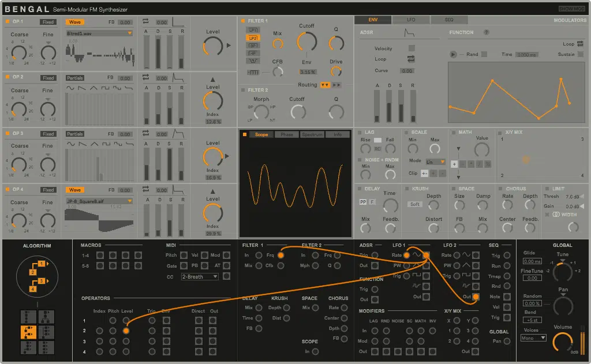Toggle the OP 1 Fixed button
The width and height of the screenshot is (591, 364).
pos(48,22)
